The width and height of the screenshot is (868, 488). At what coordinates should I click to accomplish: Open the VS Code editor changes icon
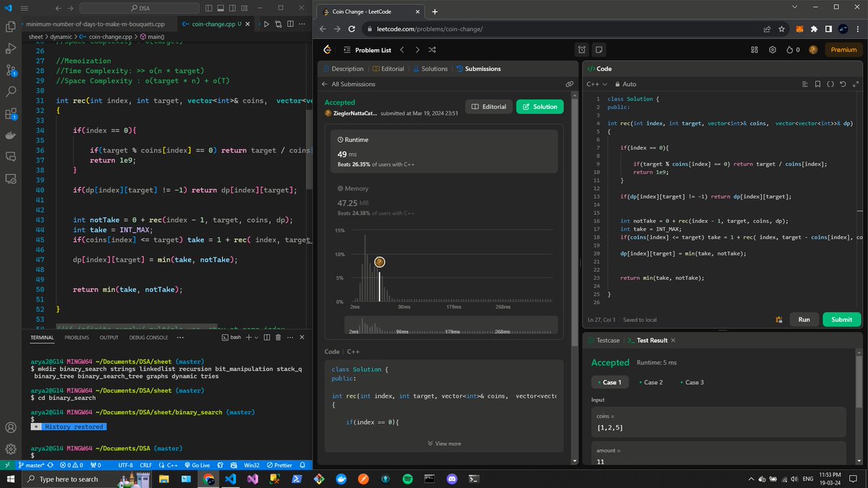point(279,23)
